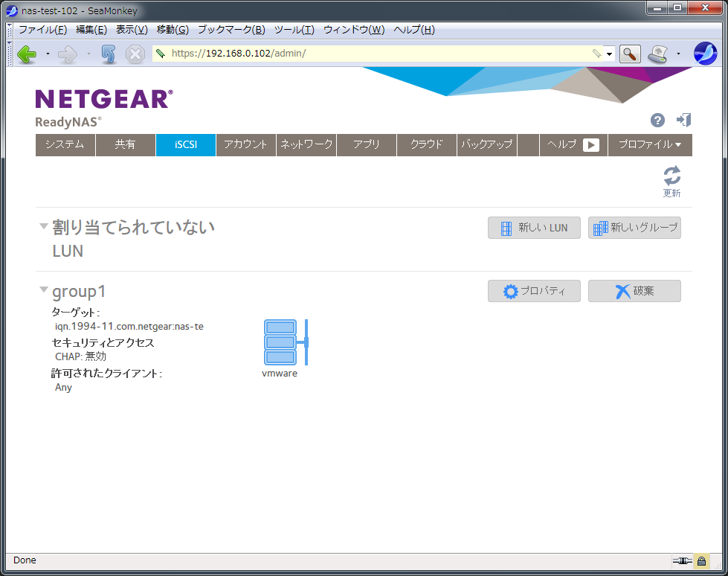Switch to the アカウント tab
Viewport: 728px width, 576px height.
[246, 145]
